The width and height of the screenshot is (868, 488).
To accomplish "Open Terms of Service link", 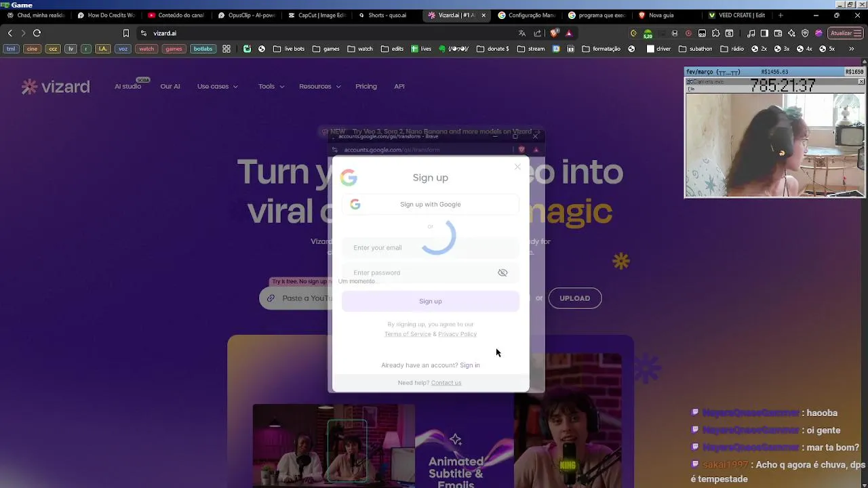I will 408,334.
